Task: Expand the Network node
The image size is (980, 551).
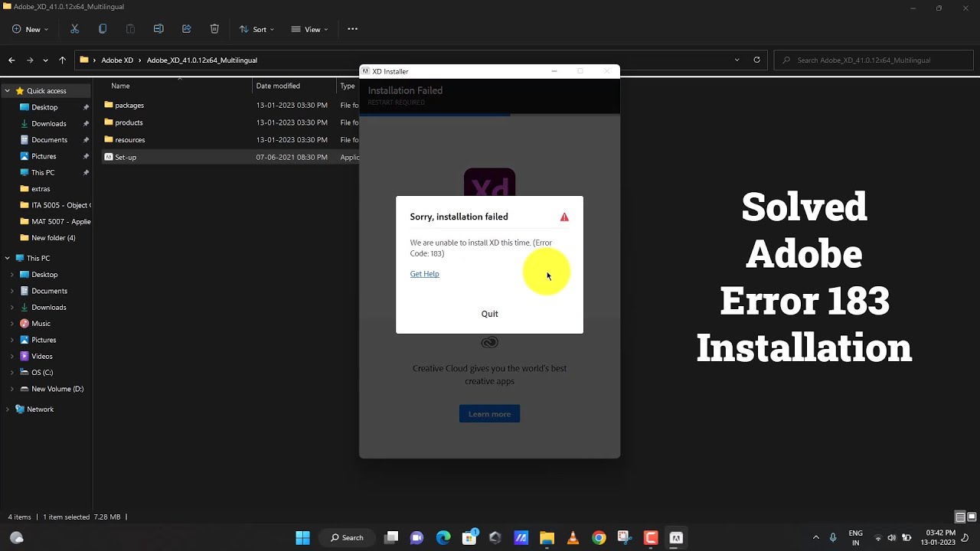Action: [x=7, y=409]
